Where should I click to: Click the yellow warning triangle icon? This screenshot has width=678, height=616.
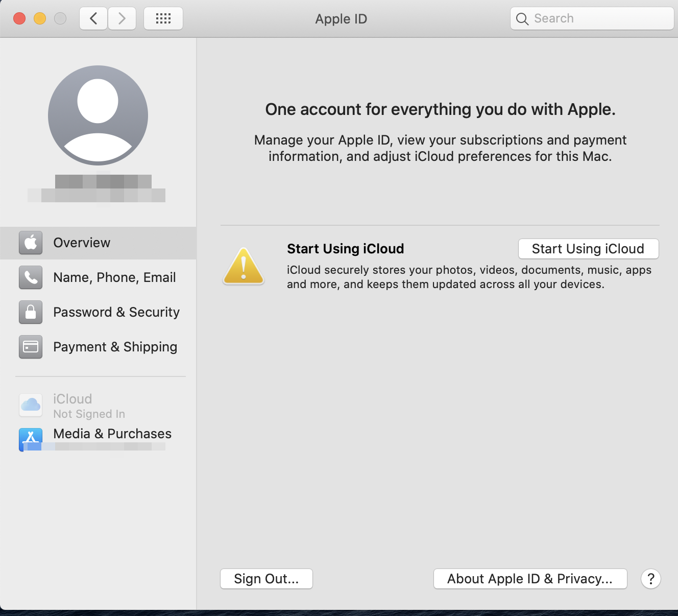click(244, 266)
